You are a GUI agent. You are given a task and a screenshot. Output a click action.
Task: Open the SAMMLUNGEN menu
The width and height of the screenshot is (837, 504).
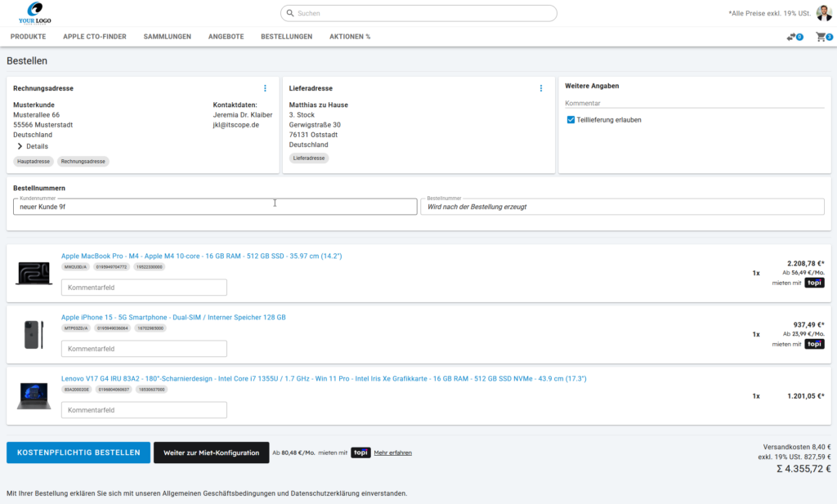click(x=167, y=37)
